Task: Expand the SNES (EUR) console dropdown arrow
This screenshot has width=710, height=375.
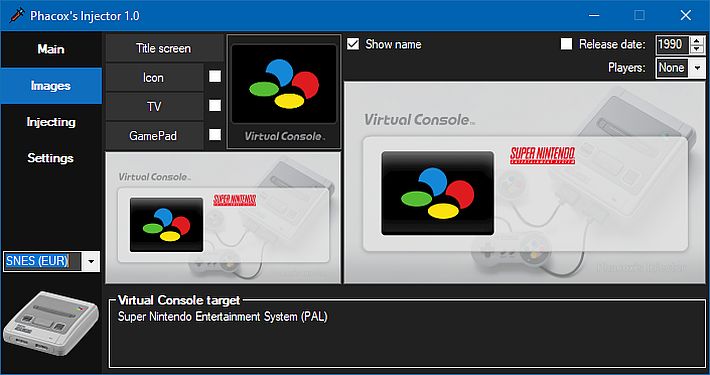Action: (91, 261)
